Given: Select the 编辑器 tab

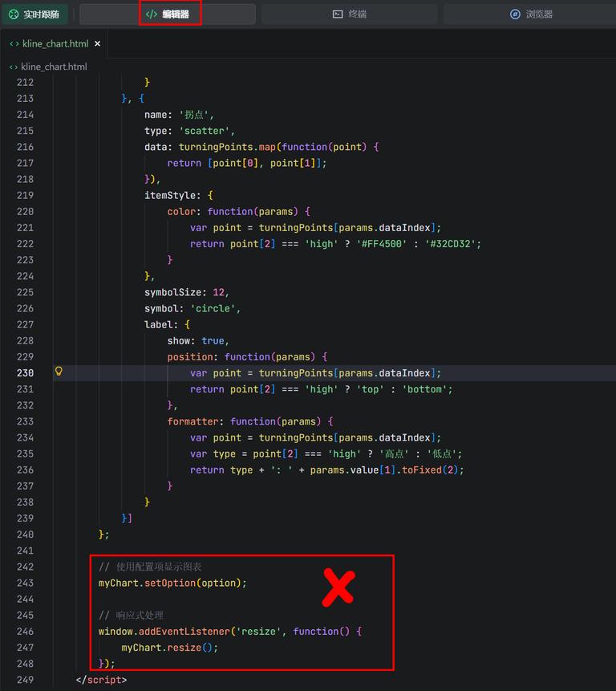Looking at the screenshot, I should pyautogui.click(x=169, y=14).
